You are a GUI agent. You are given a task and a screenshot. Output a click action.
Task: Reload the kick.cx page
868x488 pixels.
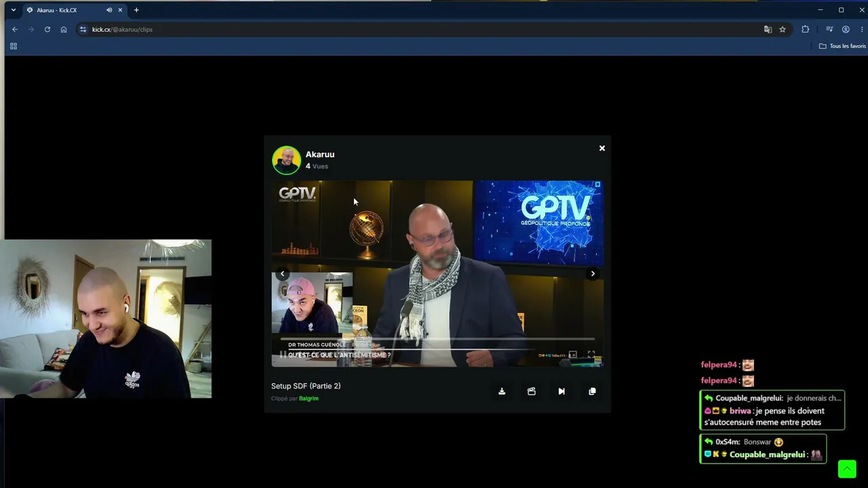pyautogui.click(x=47, y=29)
